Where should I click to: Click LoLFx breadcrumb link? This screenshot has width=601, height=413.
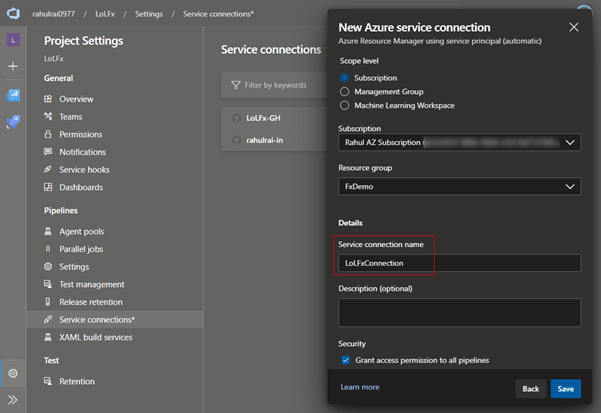(105, 14)
